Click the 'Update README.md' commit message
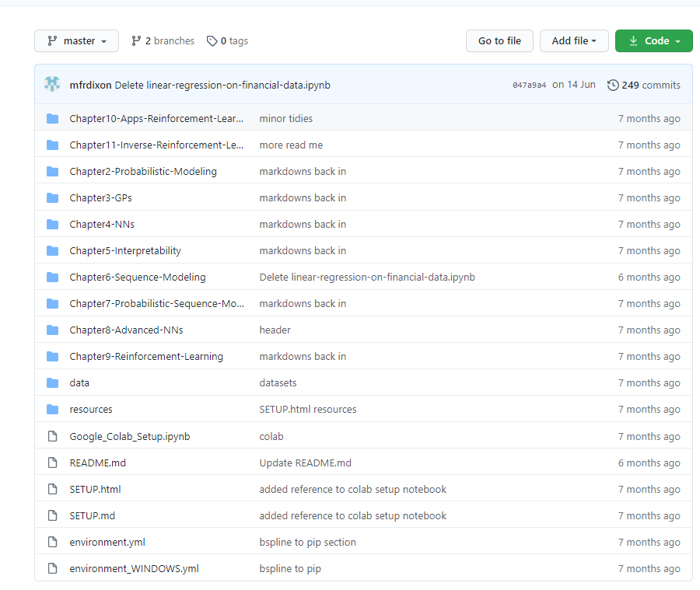This screenshot has height=590, width=700. (x=305, y=463)
